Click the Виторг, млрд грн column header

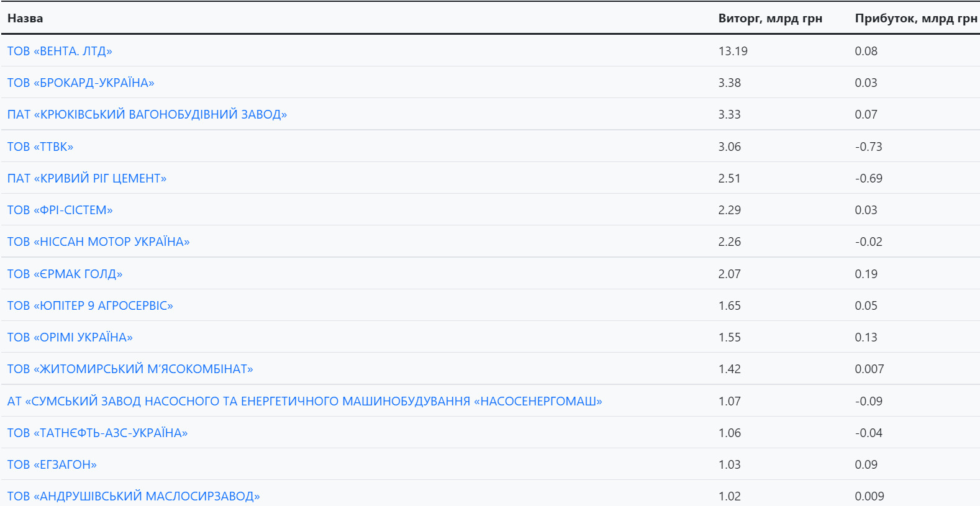point(770,19)
